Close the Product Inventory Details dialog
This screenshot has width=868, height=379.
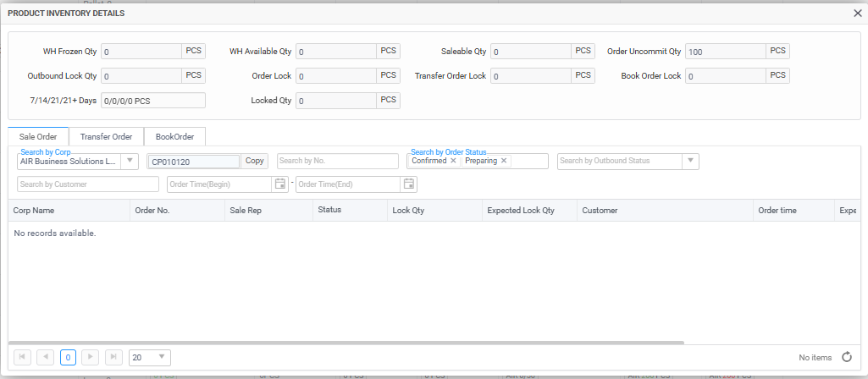[857, 14]
